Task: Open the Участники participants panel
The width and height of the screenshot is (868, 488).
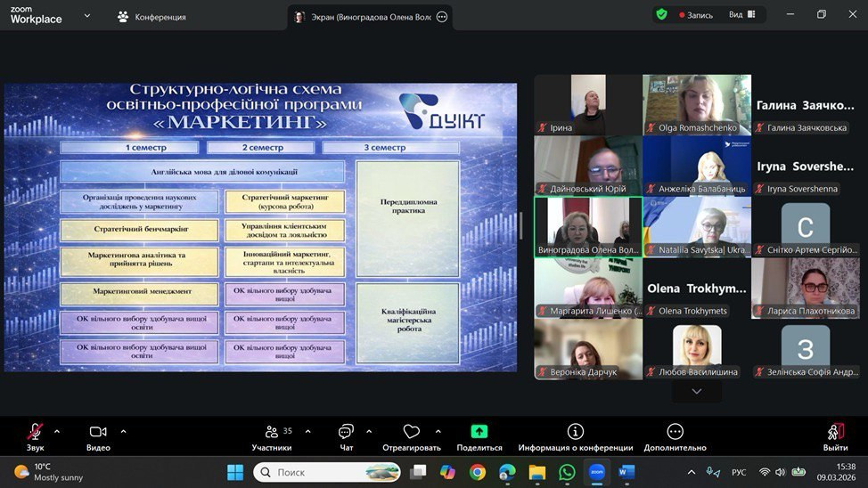Action: pyautogui.click(x=272, y=432)
